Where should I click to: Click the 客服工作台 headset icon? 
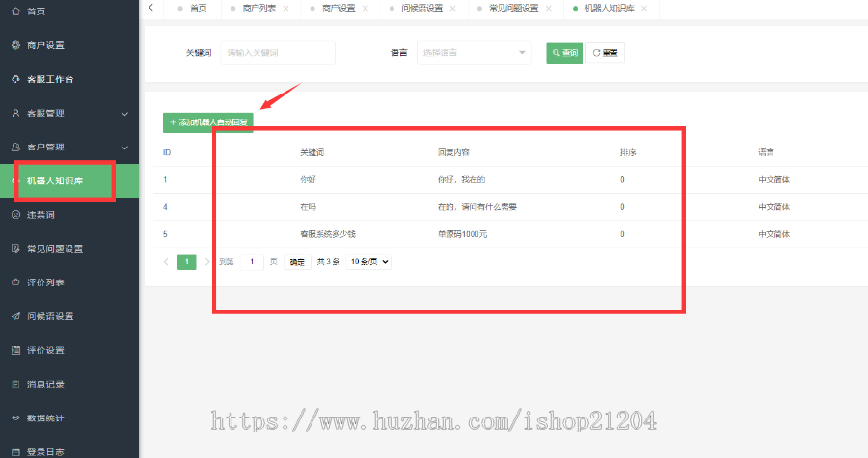click(x=15, y=79)
